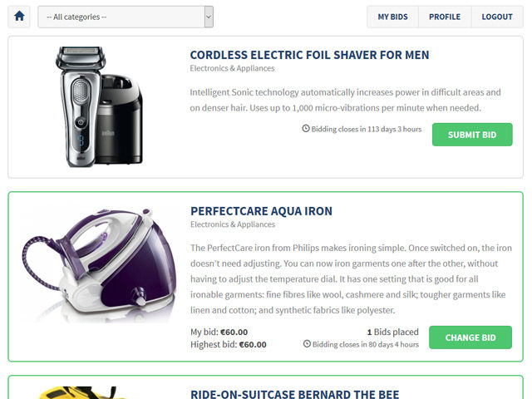
Task: Click the clock icon beside 113 days closing
Action: point(306,129)
